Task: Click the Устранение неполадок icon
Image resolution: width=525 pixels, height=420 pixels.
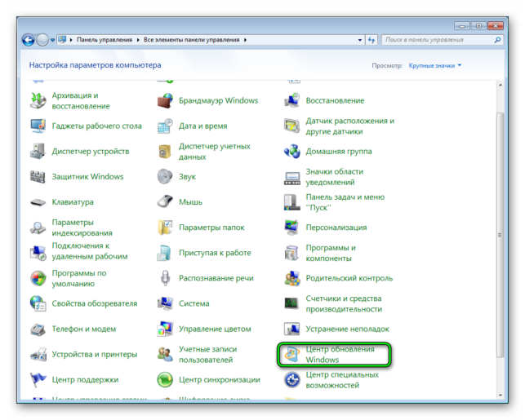Action: 292,329
